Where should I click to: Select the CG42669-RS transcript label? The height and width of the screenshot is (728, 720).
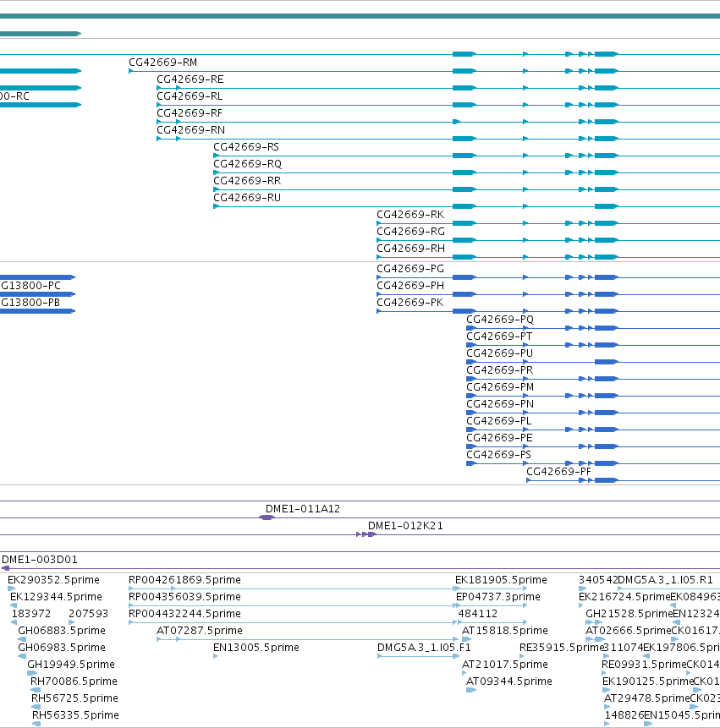tap(246, 147)
